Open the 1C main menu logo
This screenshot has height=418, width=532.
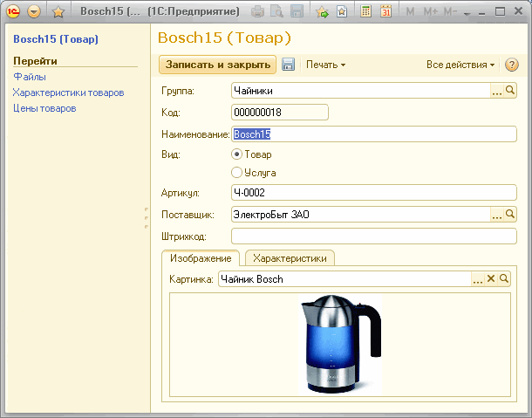[x=12, y=12]
